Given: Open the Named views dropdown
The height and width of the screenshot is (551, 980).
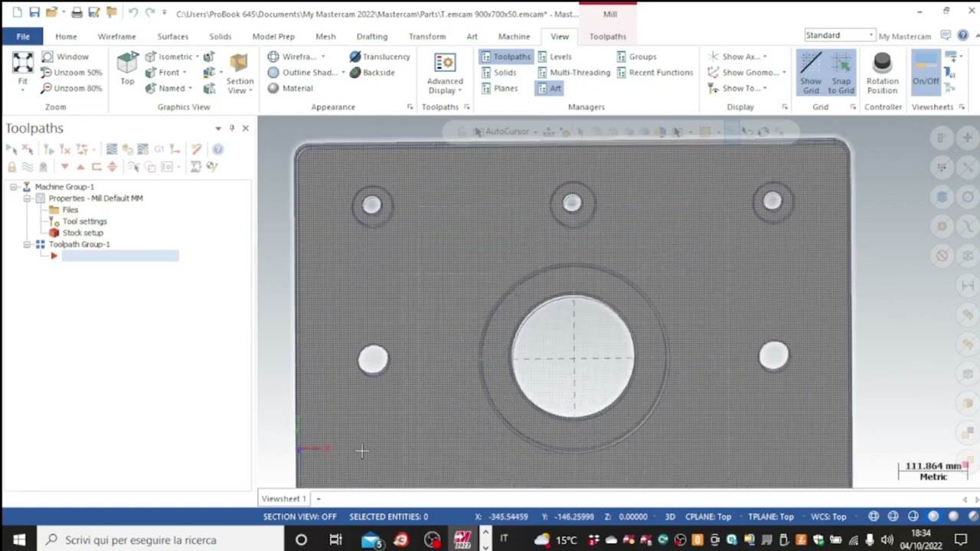Looking at the screenshot, I should click(x=189, y=88).
